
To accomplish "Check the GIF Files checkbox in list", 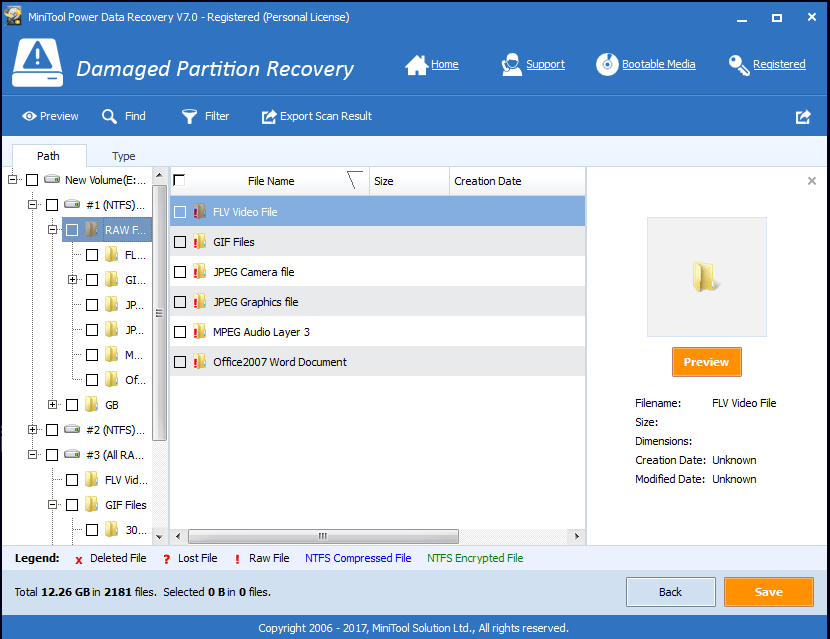I will [180, 242].
